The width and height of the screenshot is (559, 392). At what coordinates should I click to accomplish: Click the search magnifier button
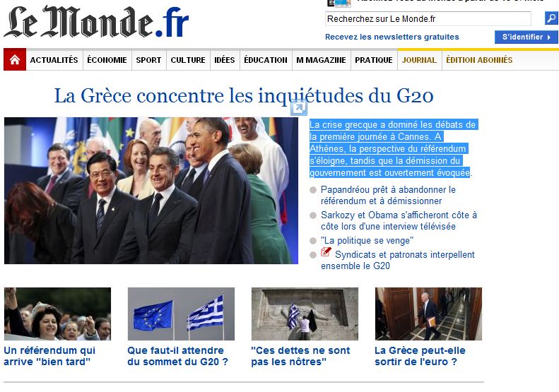(551, 18)
